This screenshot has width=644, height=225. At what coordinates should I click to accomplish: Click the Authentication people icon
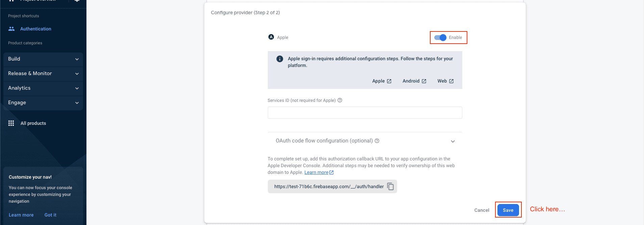point(11,29)
